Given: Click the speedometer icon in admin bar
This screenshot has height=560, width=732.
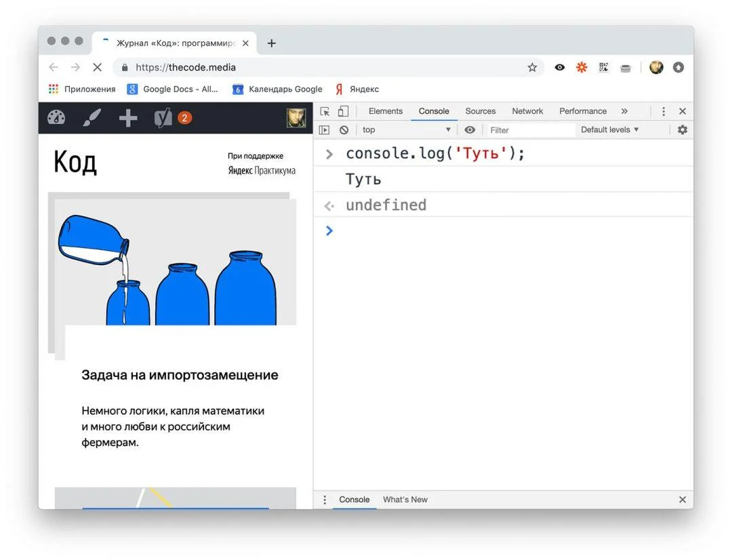Looking at the screenshot, I should tap(56, 117).
